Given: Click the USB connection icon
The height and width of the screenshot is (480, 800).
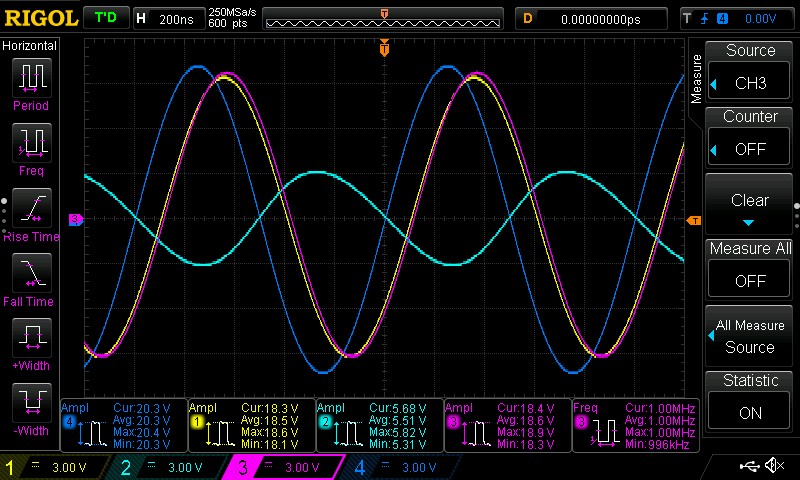Looking at the screenshot, I should 748,466.
